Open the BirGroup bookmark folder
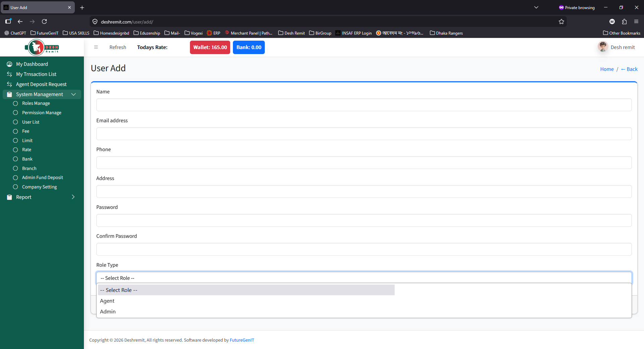Viewport: 644px width, 349px height. [320, 33]
